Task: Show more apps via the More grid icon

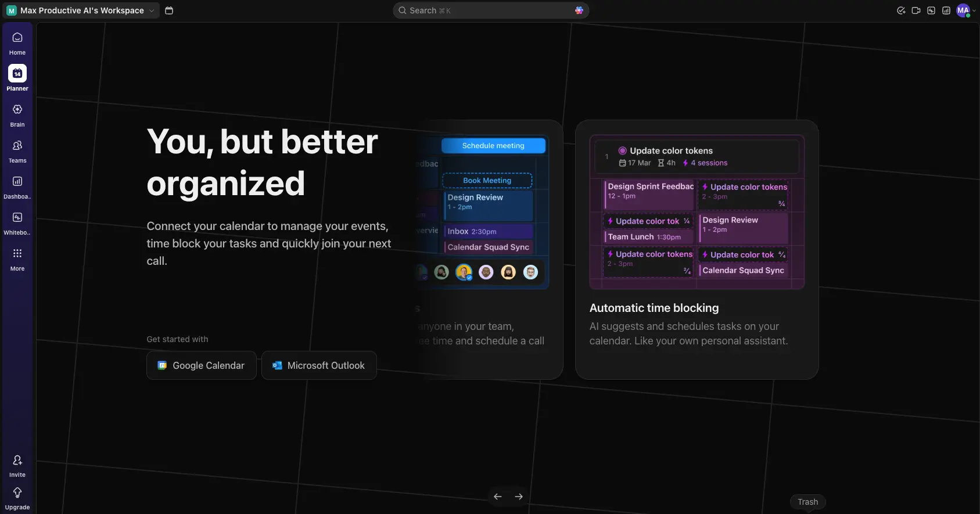Action: click(17, 253)
